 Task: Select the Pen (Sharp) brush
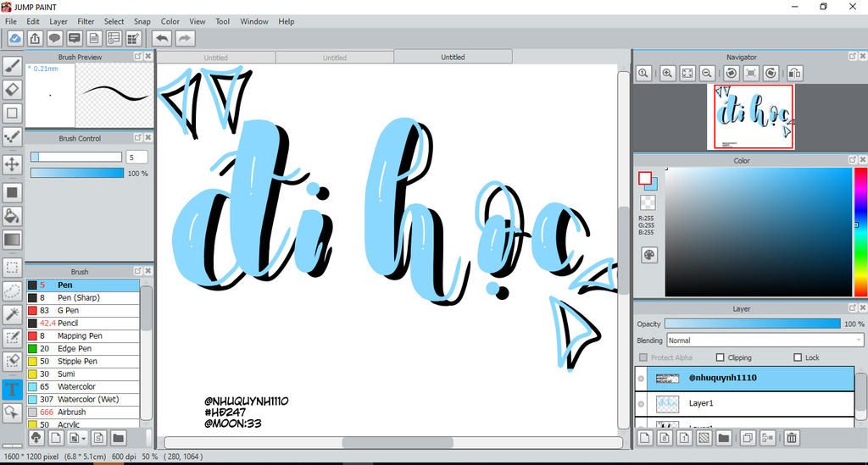click(x=83, y=297)
